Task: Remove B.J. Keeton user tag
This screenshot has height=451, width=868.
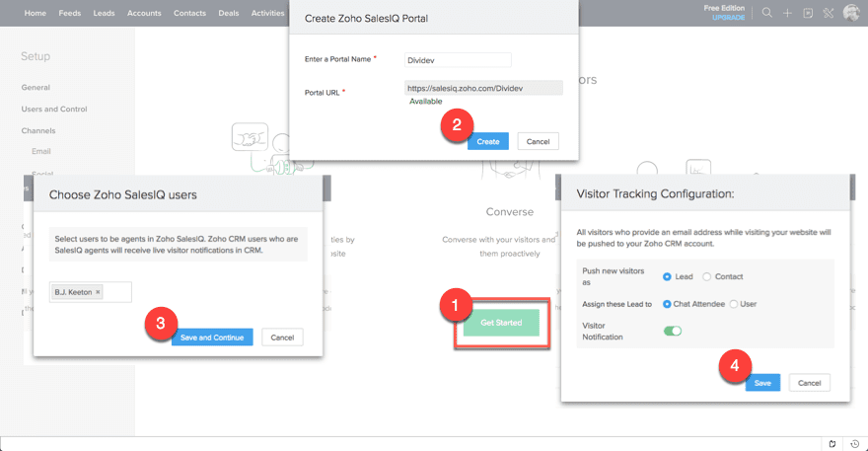Action: click(98, 292)
